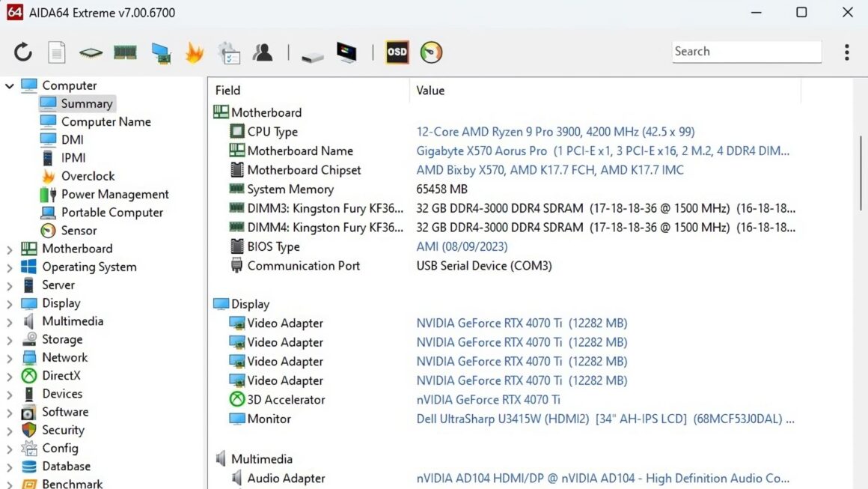
Task: Open the preferences checklist toolbar icon
Action: click(x=229, y=53)
